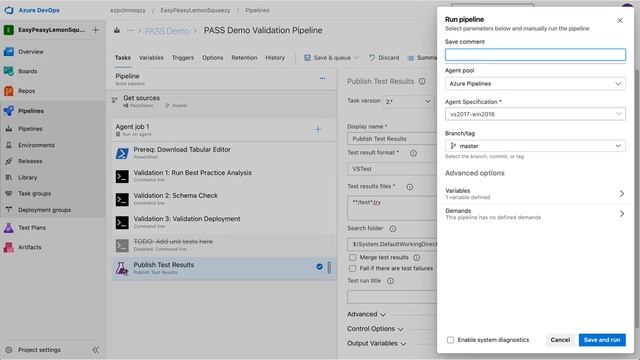The height and width of the screenshot is (360, 640).
Task: Click the Publish Test Results selected checkmark
Action: click(319, 267)
